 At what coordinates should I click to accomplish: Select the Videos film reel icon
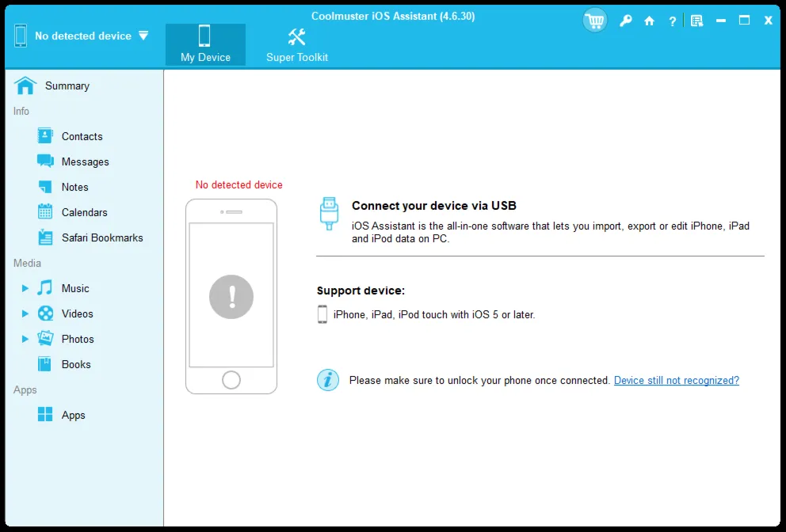pos(46,313)
